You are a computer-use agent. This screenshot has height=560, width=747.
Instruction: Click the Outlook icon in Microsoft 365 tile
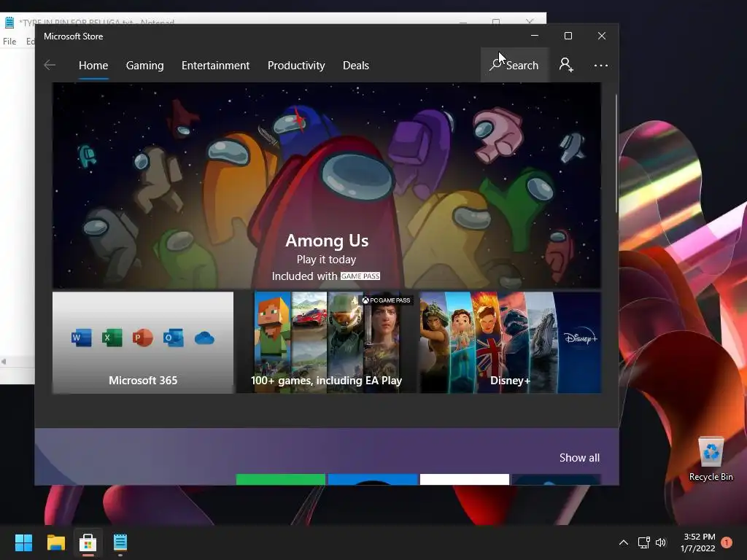point(173,338)
